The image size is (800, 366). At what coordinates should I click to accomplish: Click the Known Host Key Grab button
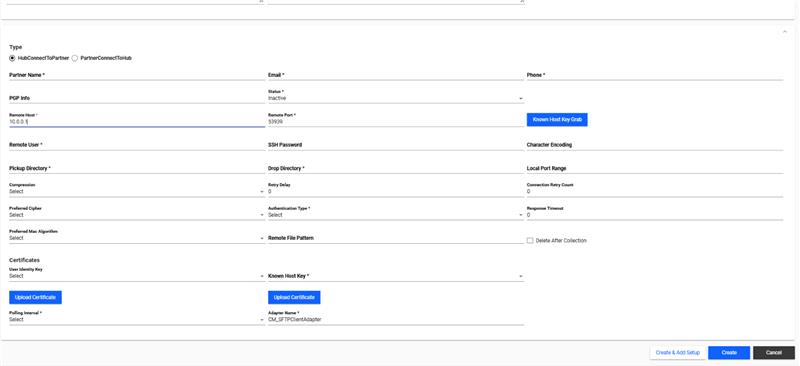tap(557, 119)
